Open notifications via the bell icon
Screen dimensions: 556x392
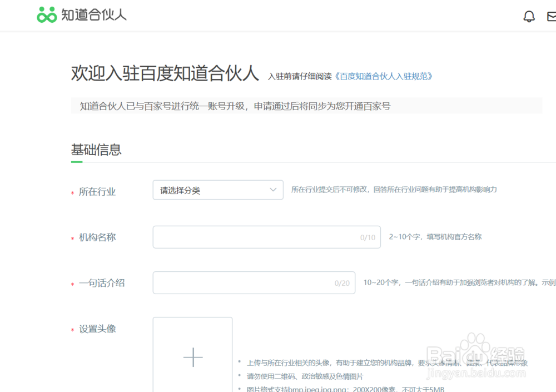pyautogui.click(x=529, y=16)
